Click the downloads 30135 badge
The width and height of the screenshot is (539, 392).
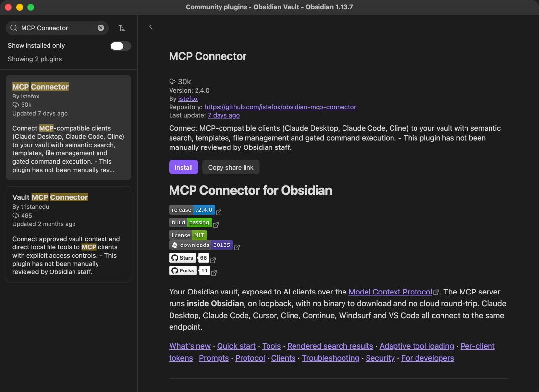(x=201, y=245)
